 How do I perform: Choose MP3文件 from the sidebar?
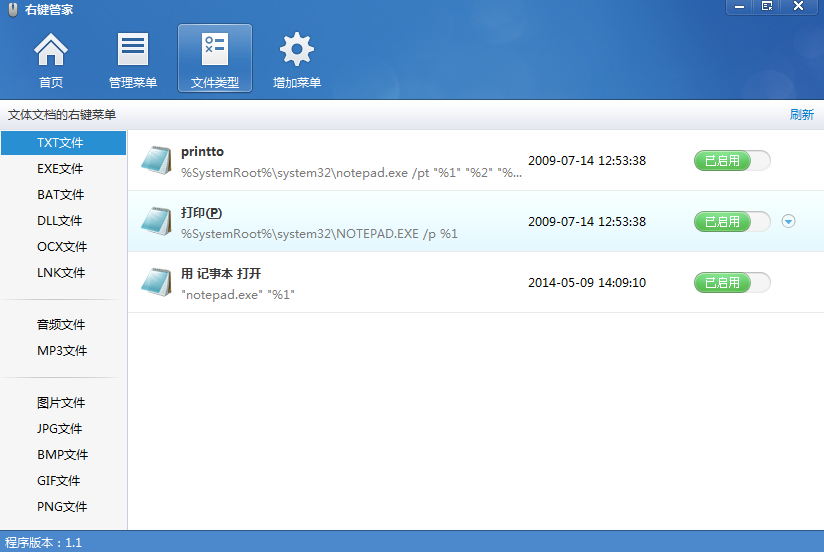[x=61, y=351]
